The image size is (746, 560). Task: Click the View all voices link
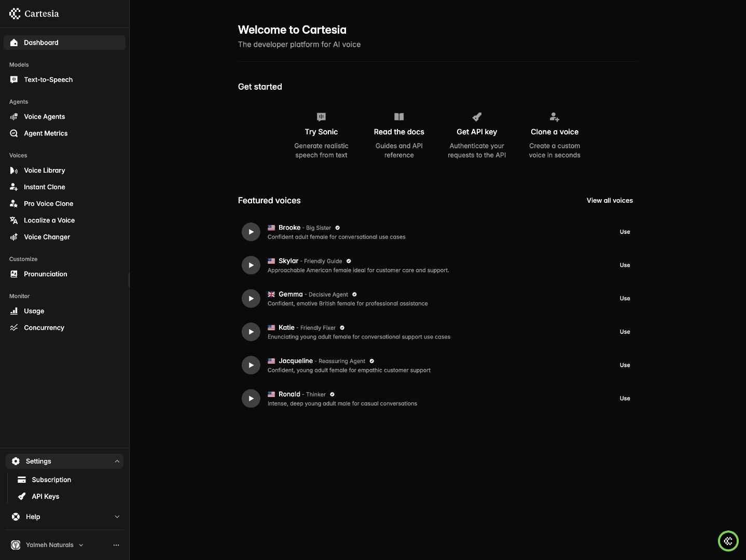[x=610, y=201]
